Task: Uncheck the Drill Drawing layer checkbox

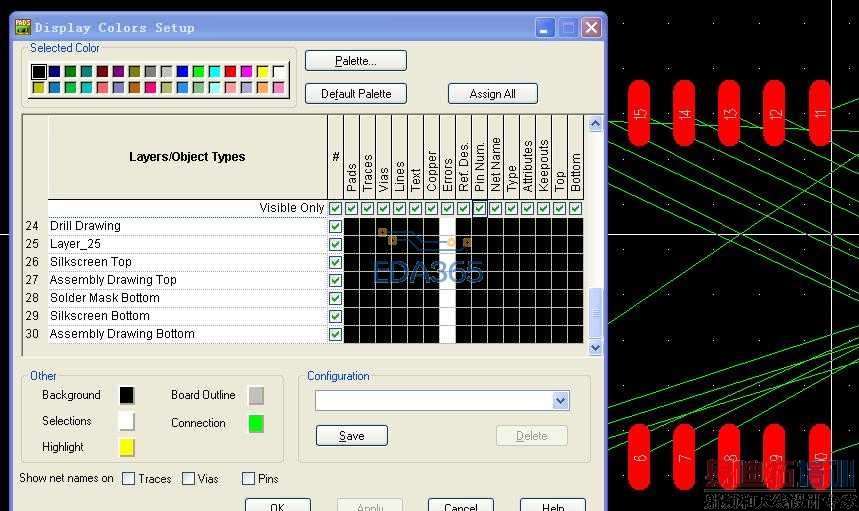Action: [x=335, y=226]
